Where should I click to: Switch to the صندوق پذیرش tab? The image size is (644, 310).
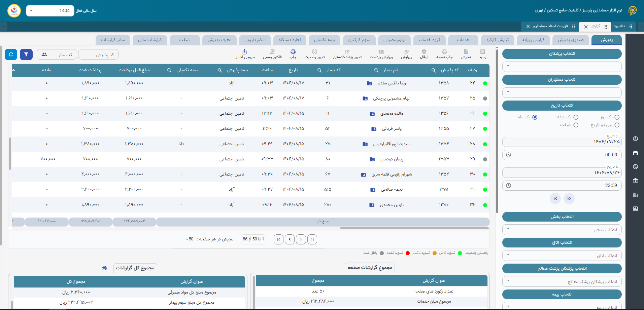571,40
